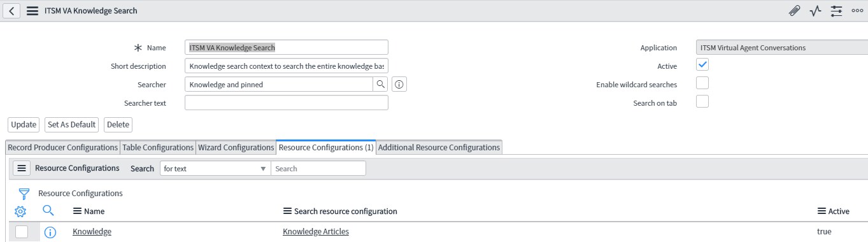Toggle the Active checkbox

(x=702, y=64)
